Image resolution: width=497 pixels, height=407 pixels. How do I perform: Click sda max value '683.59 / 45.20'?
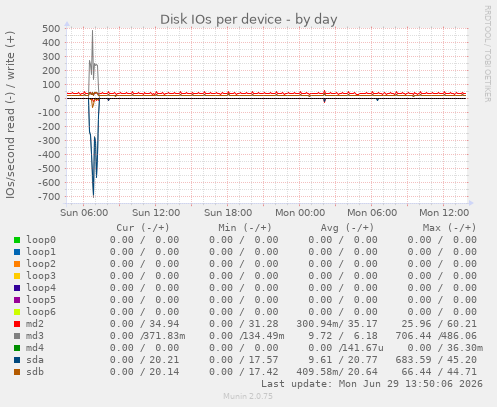click(436, 360)
